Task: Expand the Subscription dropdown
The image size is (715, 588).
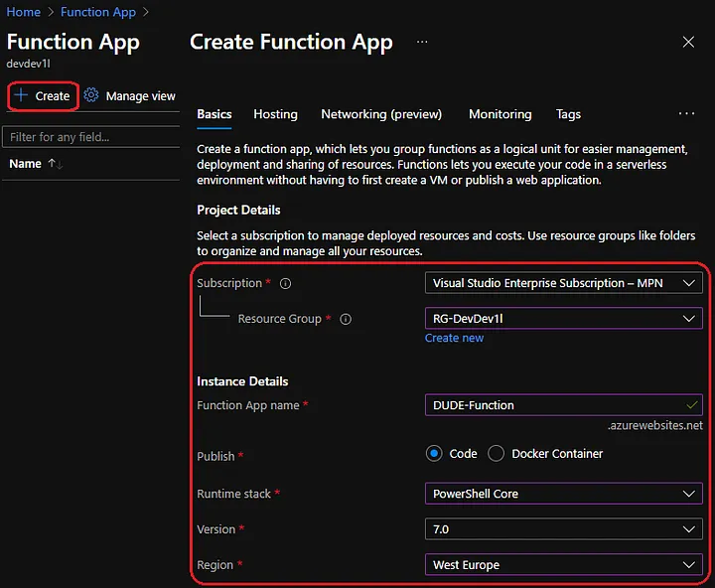Action: (x=563, y=283)
